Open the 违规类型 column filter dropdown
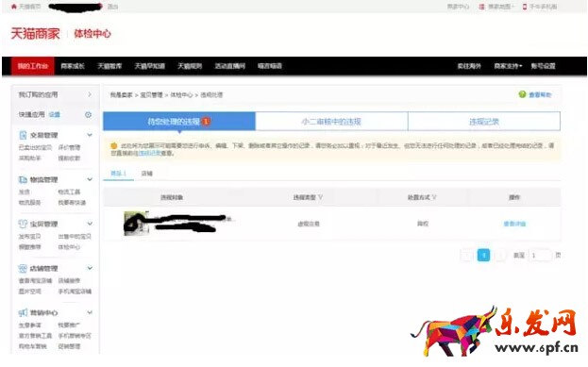Image resolution: width=588 pixels, height=367 pixels. click(x=320, y=197)
